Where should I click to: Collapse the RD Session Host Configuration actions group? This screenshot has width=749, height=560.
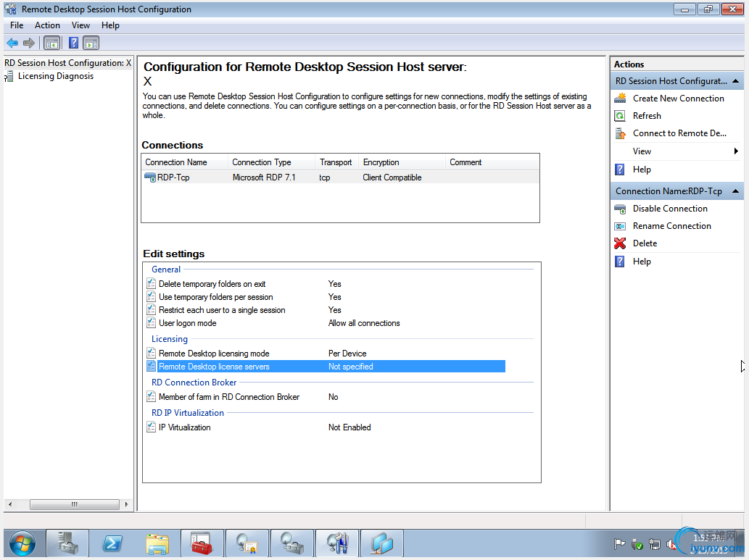[736, 81]
